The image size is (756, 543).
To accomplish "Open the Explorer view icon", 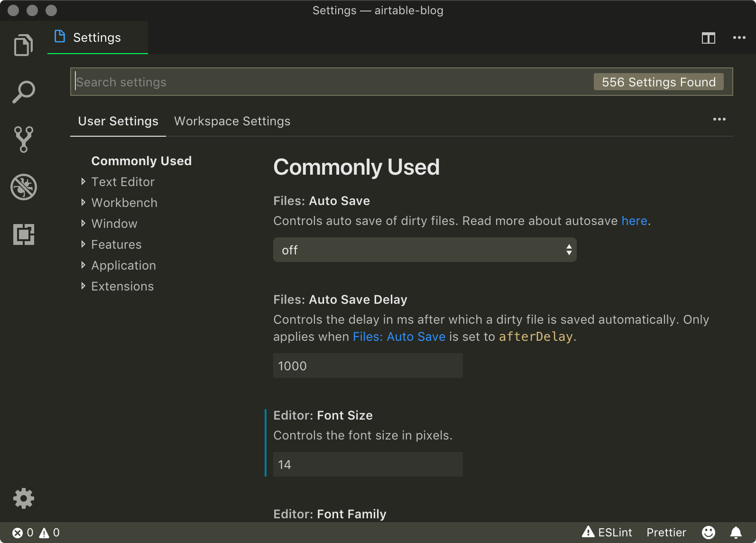I will (x=23, y=45).
